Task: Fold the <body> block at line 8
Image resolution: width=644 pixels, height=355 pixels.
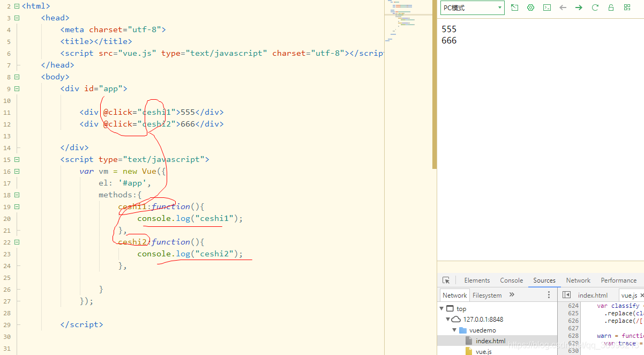Action: click(17, 77)
